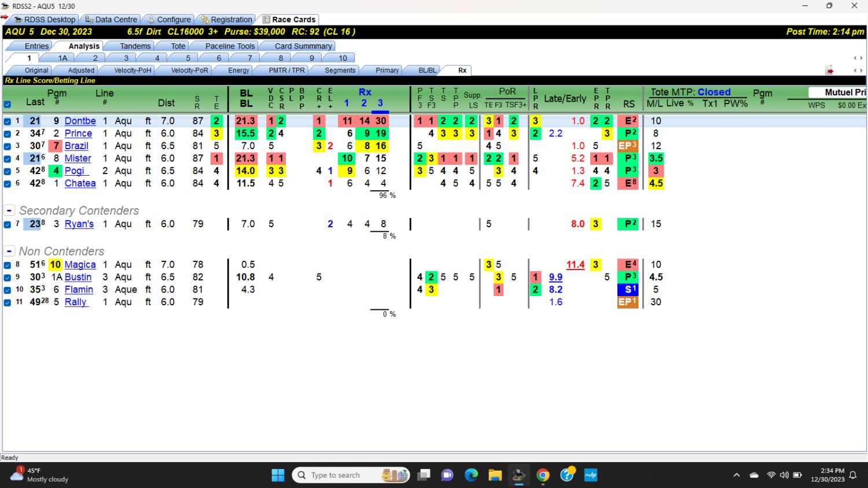This screenshot has height=488, width=868.
Task: Switch to the Tote tab
Action: (178, 46)
